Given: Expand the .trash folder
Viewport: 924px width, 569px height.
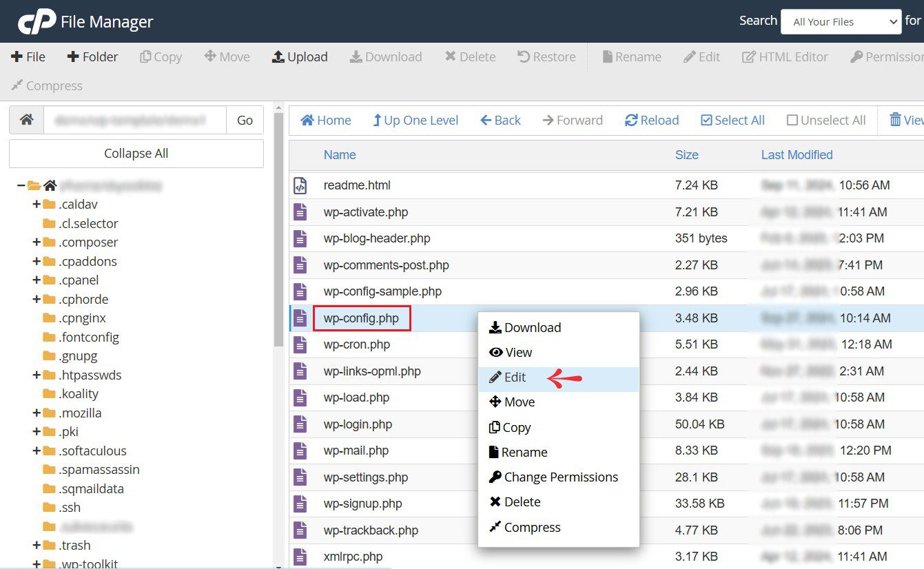Looking at the screenshot, I should click(37, 546).
